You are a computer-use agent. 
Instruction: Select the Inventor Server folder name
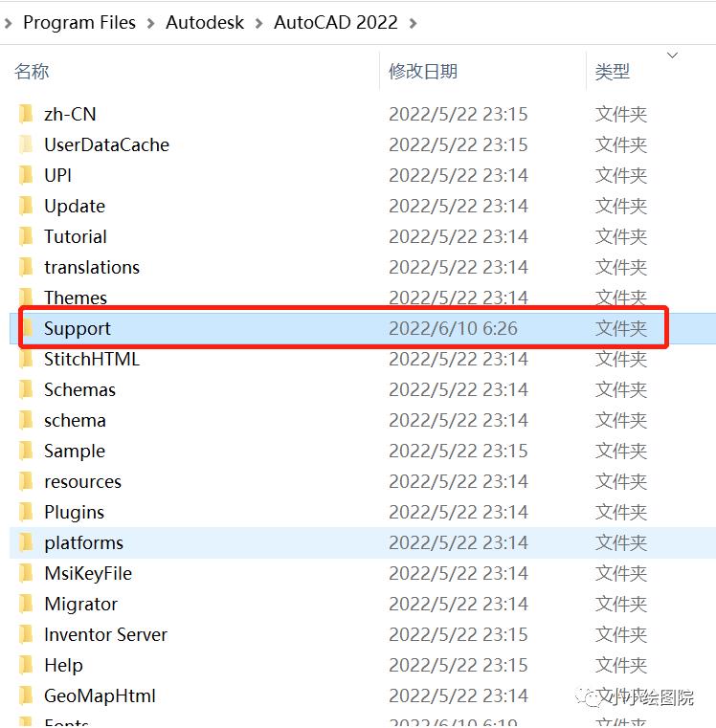pyautogui.click(x=106, y=635)
